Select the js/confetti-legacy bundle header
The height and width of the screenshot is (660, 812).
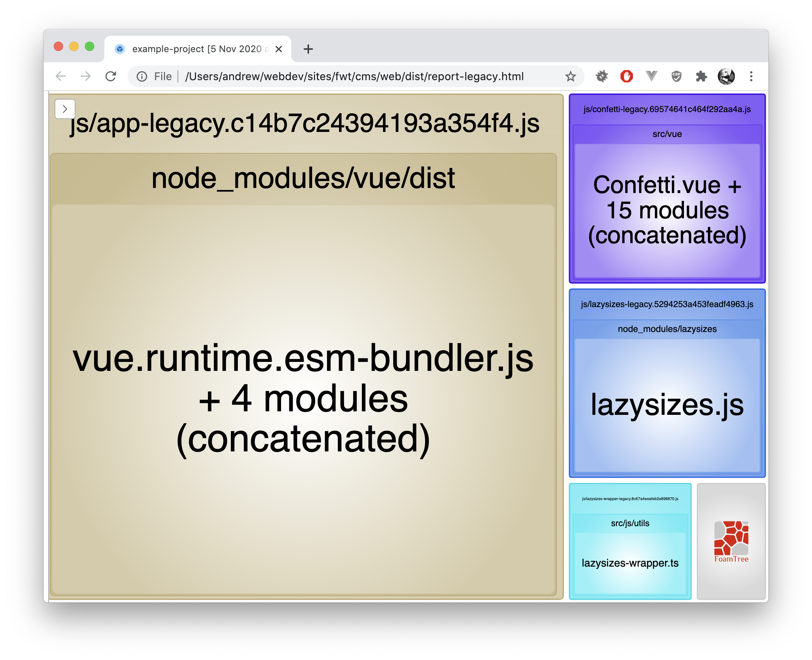click(667, 109)
